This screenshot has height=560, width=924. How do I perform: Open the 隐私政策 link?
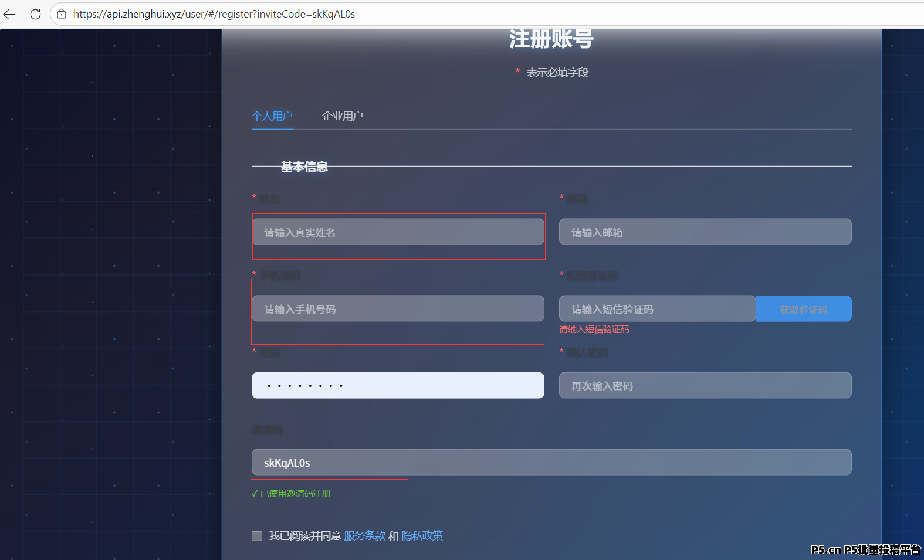(422, 536)
